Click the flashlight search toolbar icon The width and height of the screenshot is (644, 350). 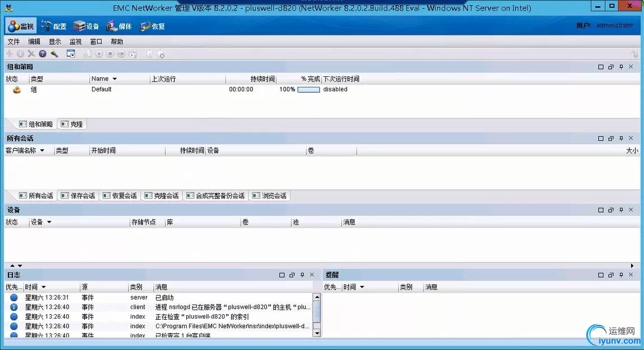click(x=54, y=54)
